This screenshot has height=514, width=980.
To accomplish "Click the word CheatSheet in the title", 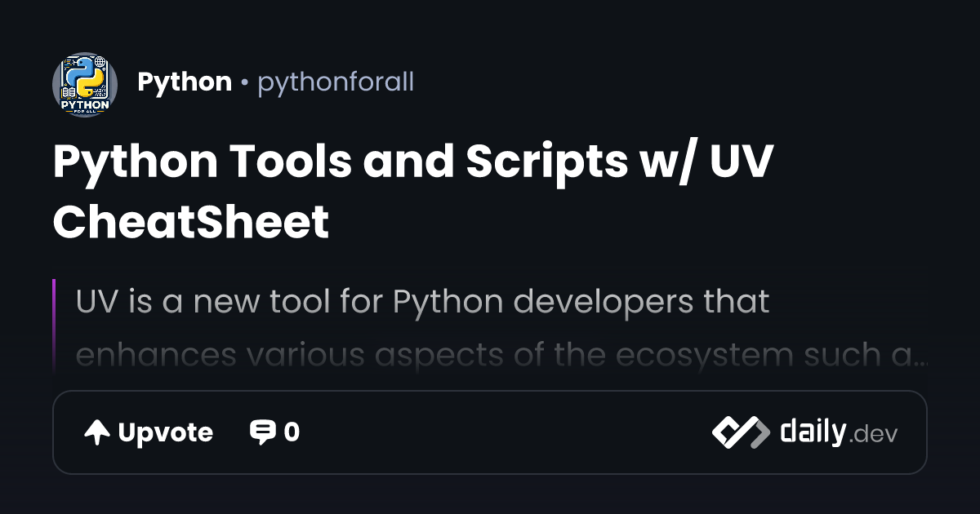I will [x=191, y=221].
